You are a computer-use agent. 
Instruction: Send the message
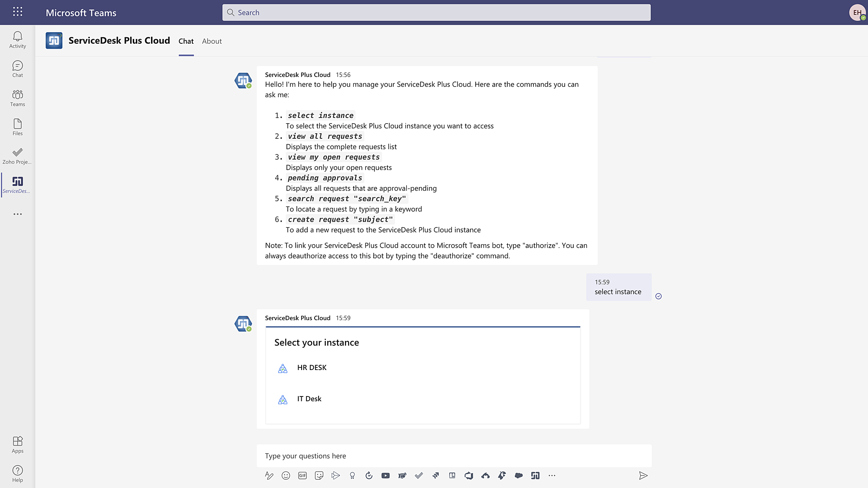click(x=643, y=475)
